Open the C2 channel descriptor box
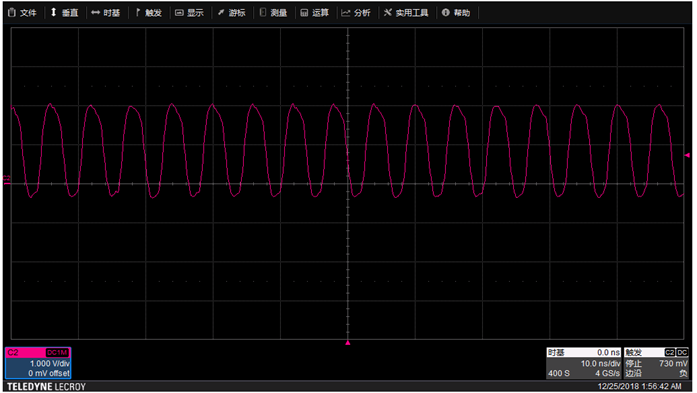This screenshot has height=393, width=697. (38, 363)
